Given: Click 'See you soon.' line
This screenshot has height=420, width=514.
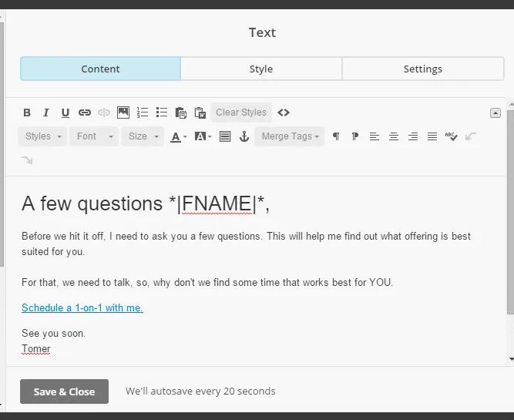Looking at the screenshot, I should pyautogui.click(x=53, y=334).
